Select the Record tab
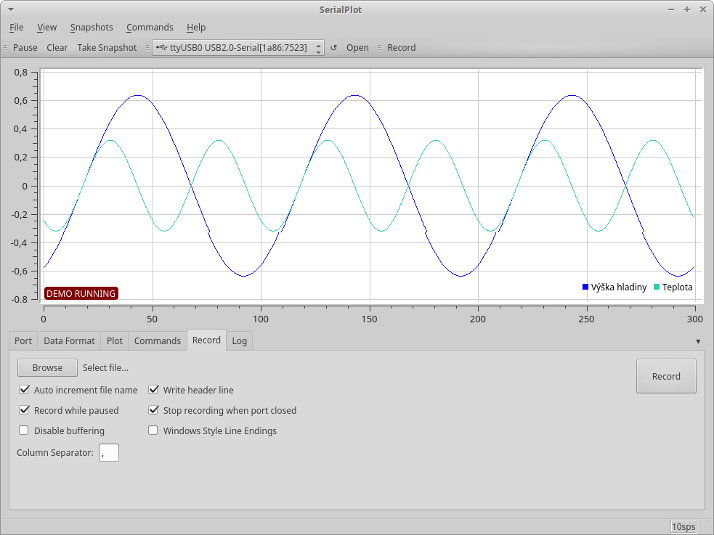This screenshot has height=535, width=714. pyautogui.click(x=206, y=340)
